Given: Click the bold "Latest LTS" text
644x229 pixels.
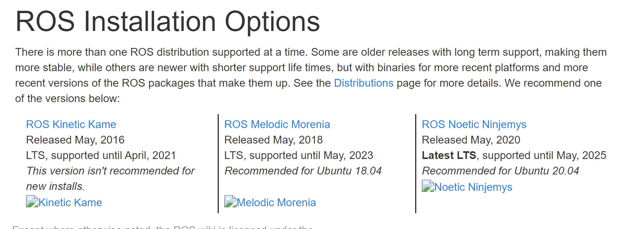Looking at the screenshot, I should click(448, 155).
